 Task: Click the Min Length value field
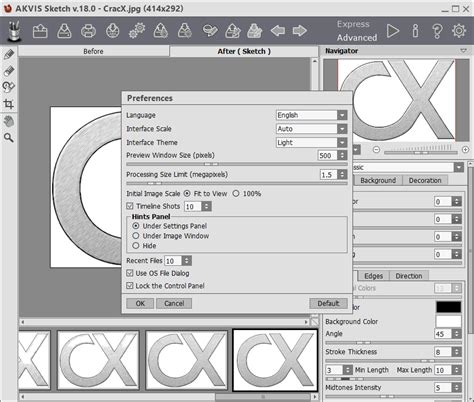[334, 370]
